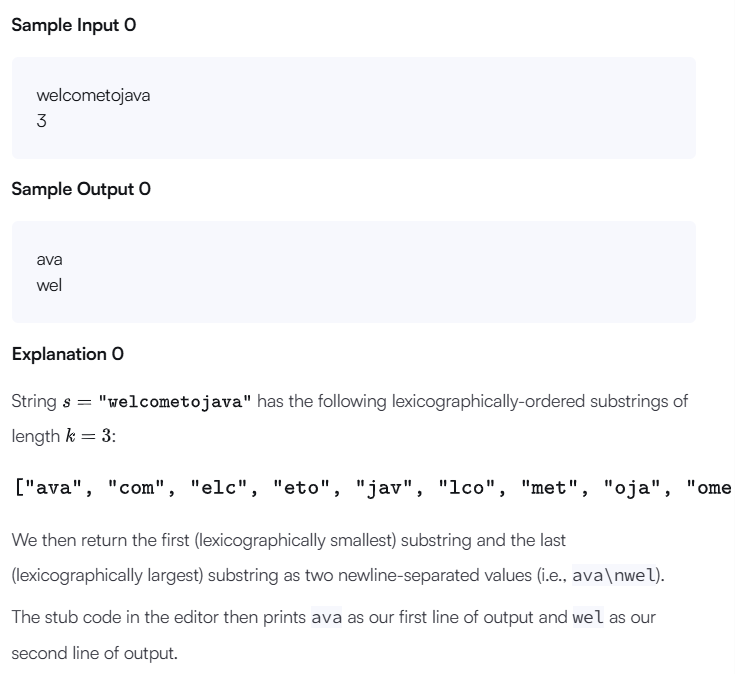The height and width of the screenshot is (674, 735).
Task: Select the ava line in sample output
Action: pyautogui.click(x=49, y=260)
